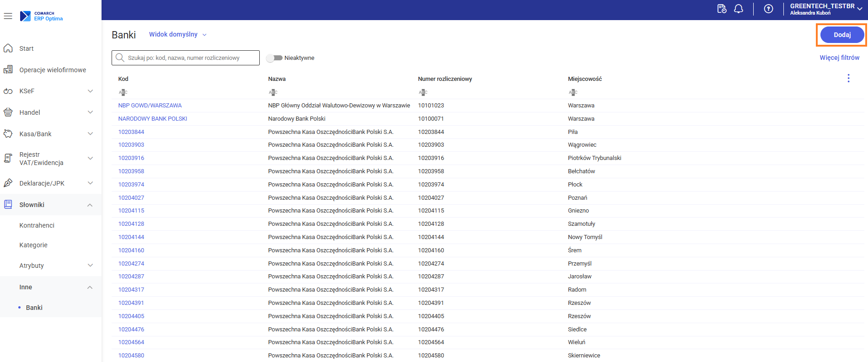Image resolution: width=868 pixels, height=362 pixels.
Task: Open the notifications bell icon
Action: click(x=738, y=9)
